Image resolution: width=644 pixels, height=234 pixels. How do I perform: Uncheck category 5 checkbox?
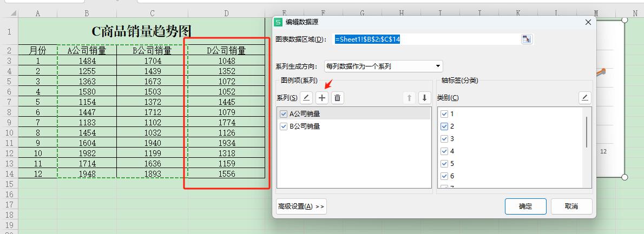click(x=444, y=164)
